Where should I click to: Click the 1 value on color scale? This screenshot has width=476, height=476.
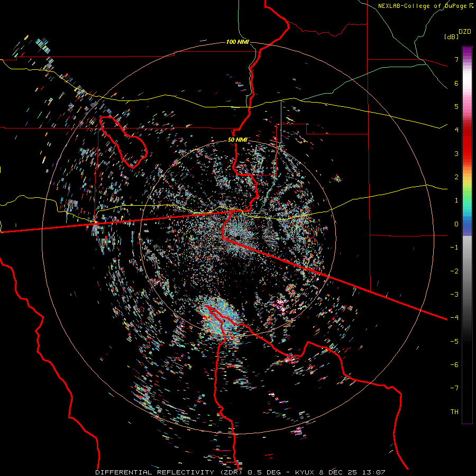click(x=456, y=200)
